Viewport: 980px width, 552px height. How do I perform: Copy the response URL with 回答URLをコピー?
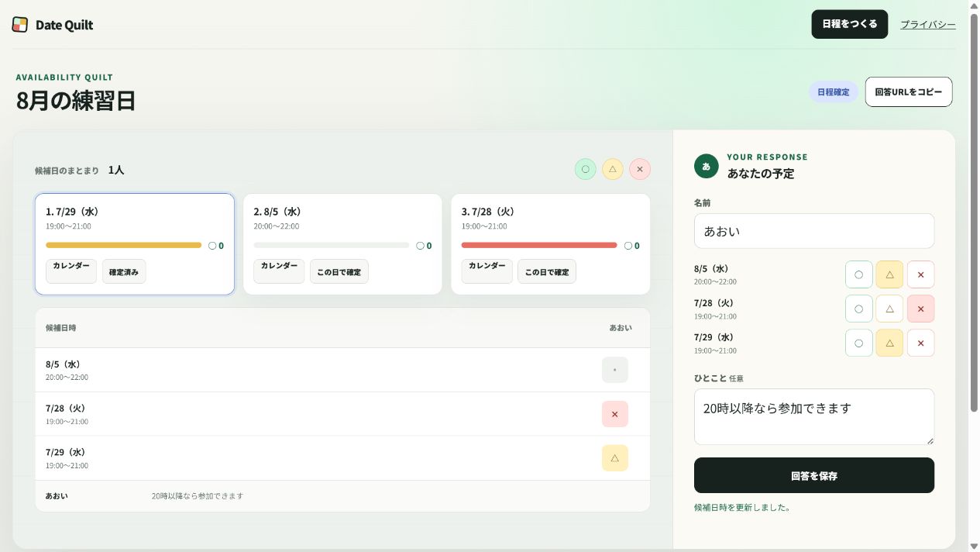pyautogui.click(x=909, y=91)
